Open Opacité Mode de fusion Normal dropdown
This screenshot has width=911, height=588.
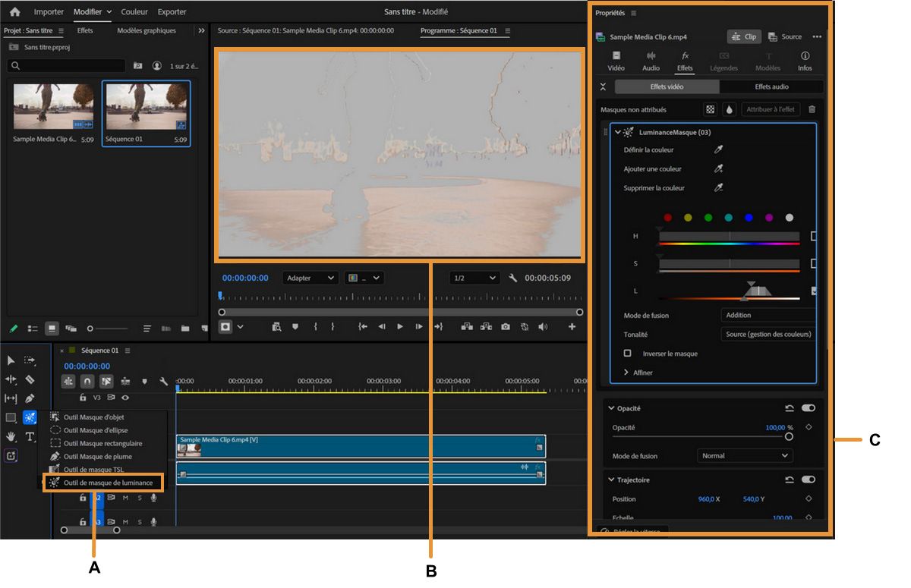pyautogui.click(x=745, y=456)
